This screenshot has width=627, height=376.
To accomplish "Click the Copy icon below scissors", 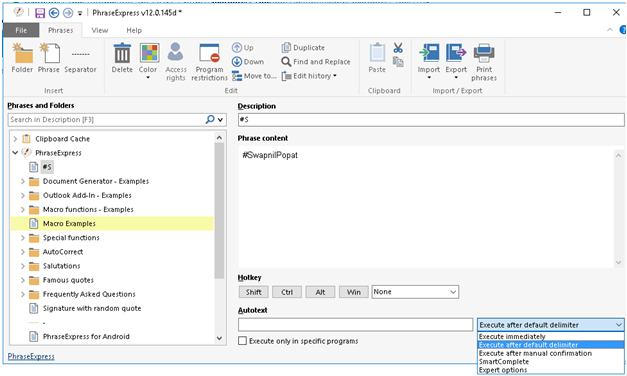I will 398,62.
